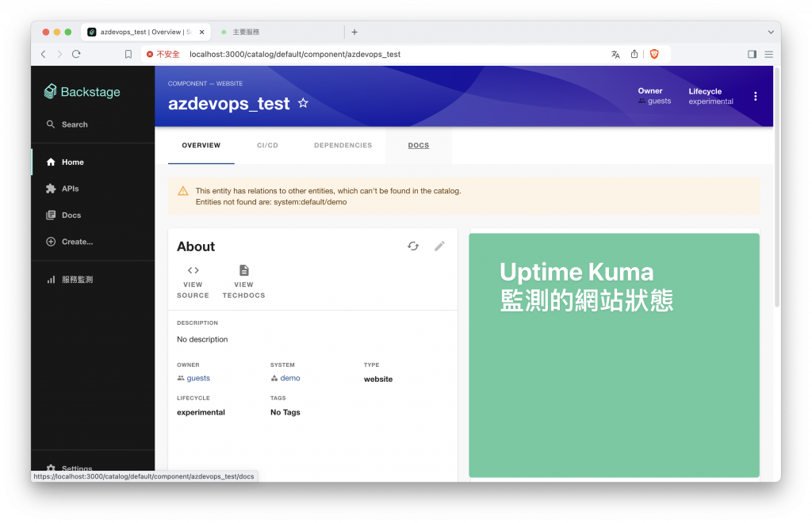
Task: Open the entity three-dot context menu
Action: coord(755,96)
